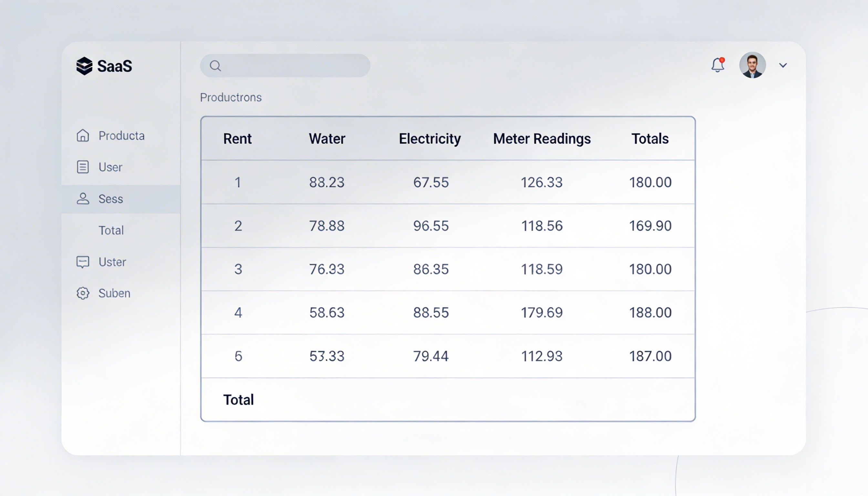Sort by the Water column header
868x496 pixels.
tap(327, 139)
